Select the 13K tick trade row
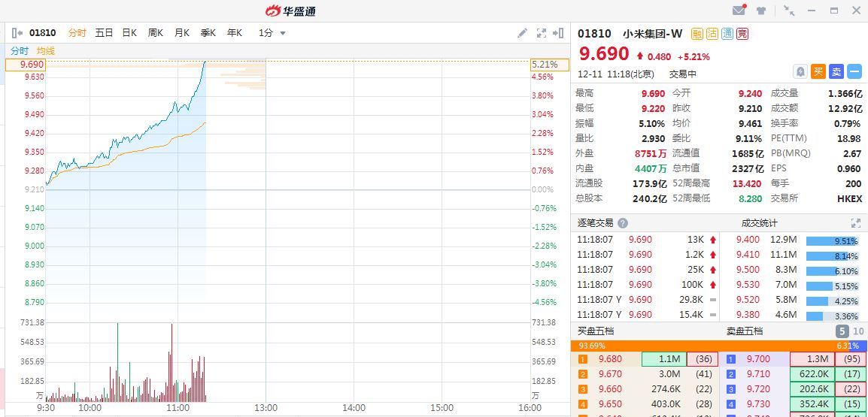868x417 pixels. click(645, 240)
